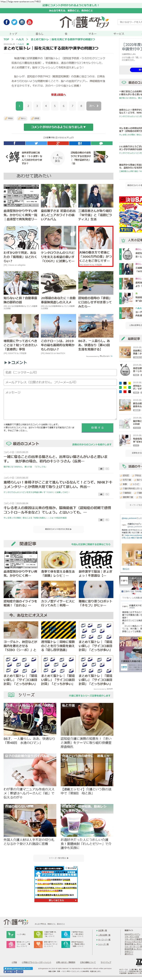This screenshot has height=980, width=142.
Task: Open the 暮らし navigation menu item
Action: tap(40, 34)
